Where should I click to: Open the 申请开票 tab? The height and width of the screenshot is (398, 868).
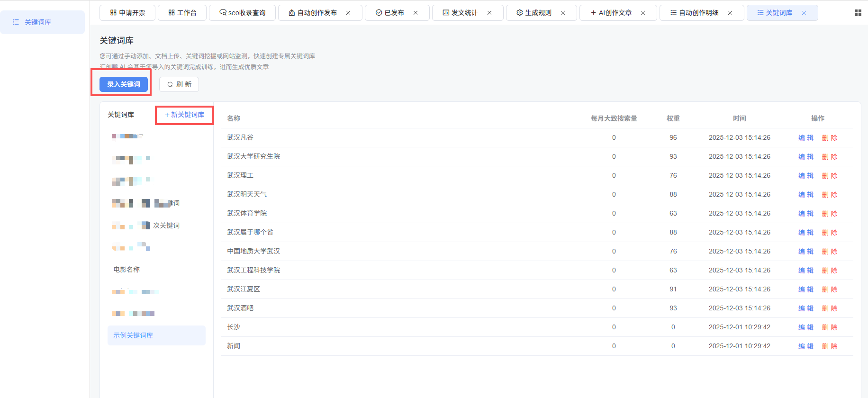click(x=127, y=13)
